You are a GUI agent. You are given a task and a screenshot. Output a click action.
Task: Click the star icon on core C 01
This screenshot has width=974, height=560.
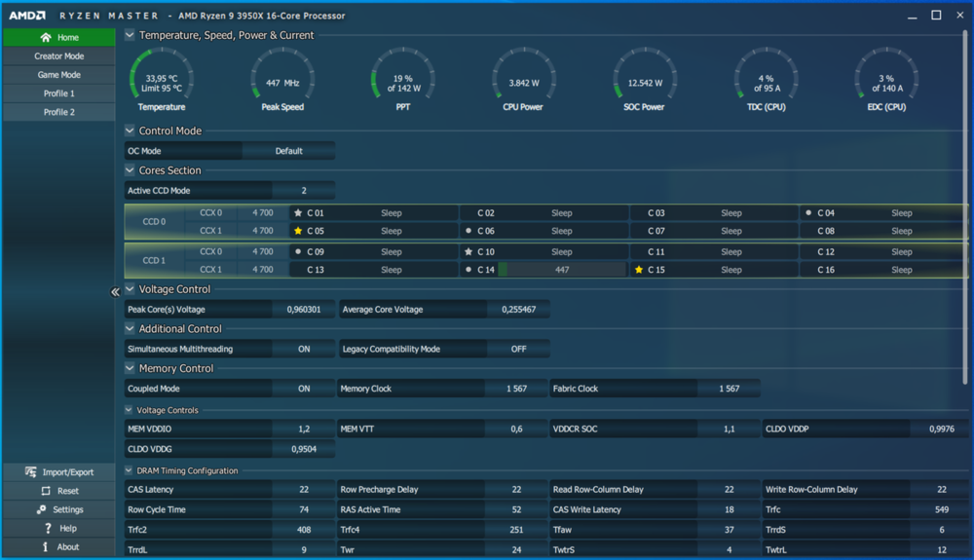(298, 213)
